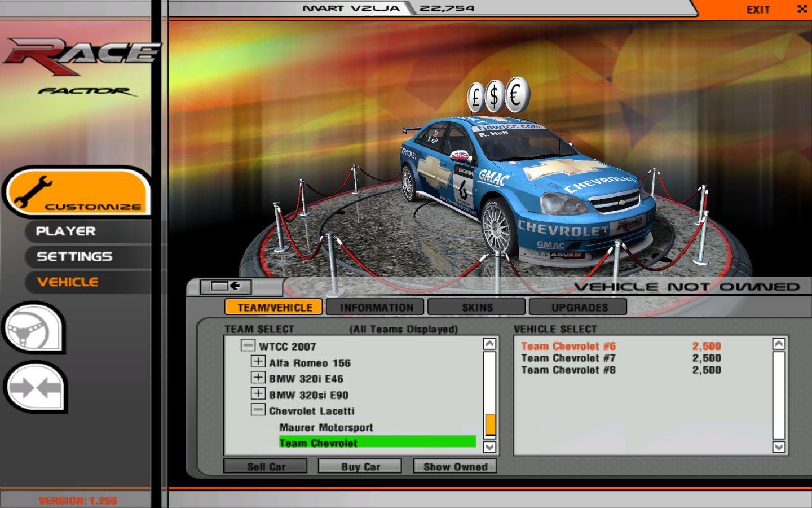
Task: Click the Sell Car button
Action: (266, 467)
